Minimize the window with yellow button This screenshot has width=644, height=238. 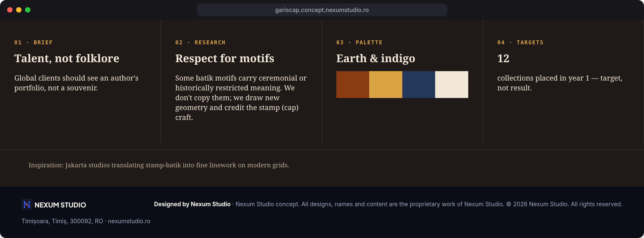coord(19,10)
